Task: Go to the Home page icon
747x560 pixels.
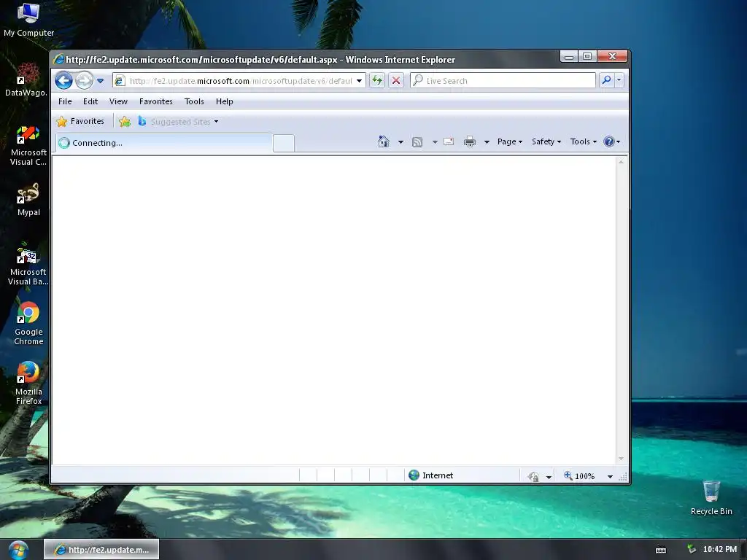Action: (x=384, y=141)
